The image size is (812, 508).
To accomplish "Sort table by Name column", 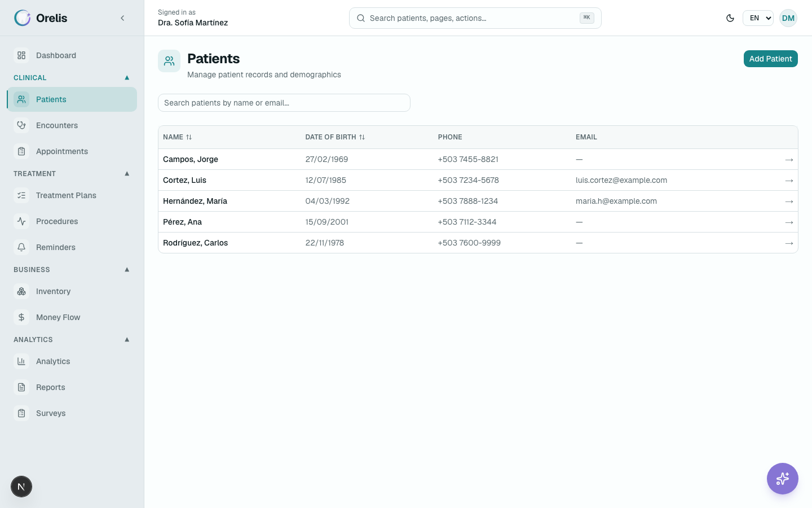I will pyautogui.click(x=178, y=137).
